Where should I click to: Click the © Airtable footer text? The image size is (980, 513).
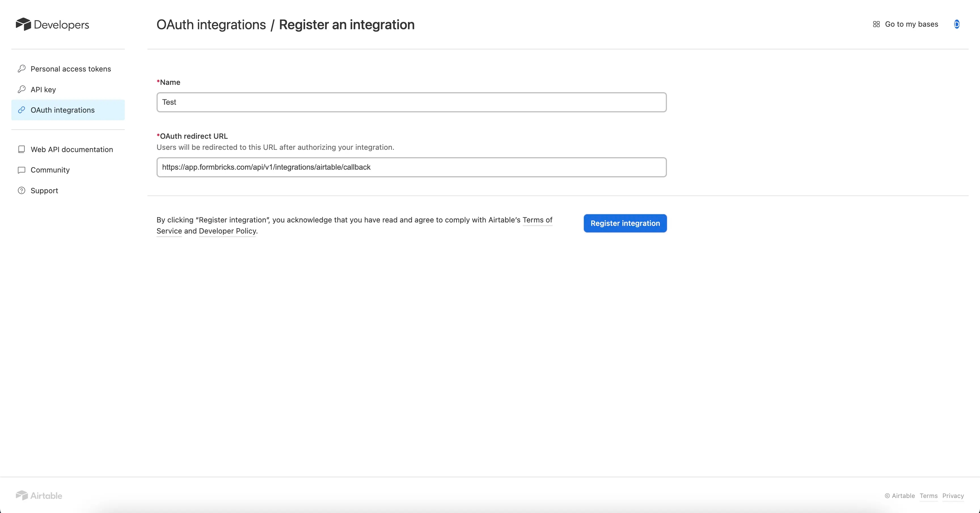(x=900, y=496)
